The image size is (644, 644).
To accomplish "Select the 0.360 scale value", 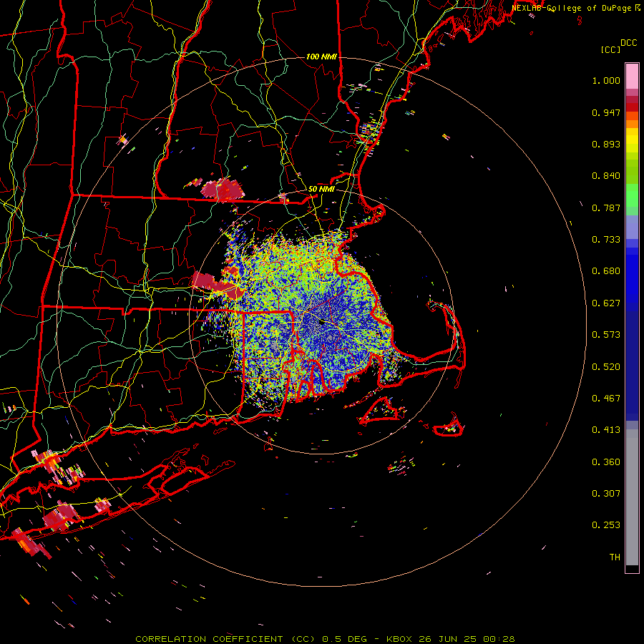I will tap(606, 462).
